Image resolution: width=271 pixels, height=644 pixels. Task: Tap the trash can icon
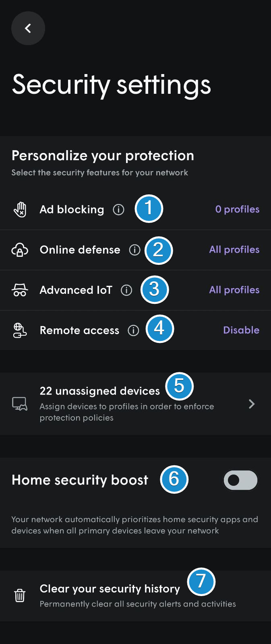click(x=20, y=595)
